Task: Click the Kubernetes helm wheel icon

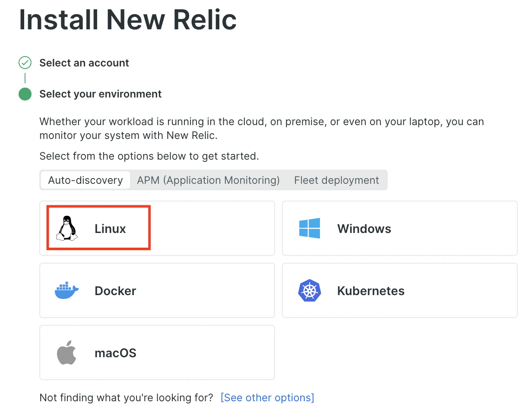Action: (x=310, y=291)
